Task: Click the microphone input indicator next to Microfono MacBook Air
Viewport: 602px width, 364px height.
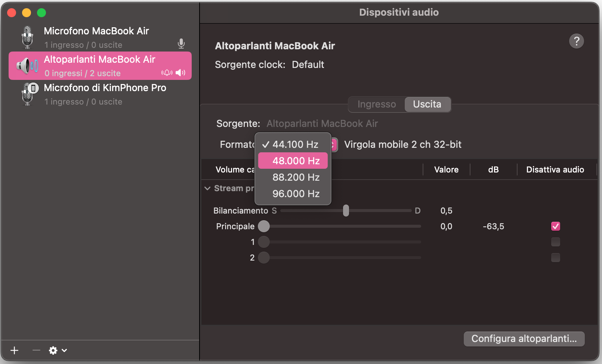Action: (x=181, y=43)
